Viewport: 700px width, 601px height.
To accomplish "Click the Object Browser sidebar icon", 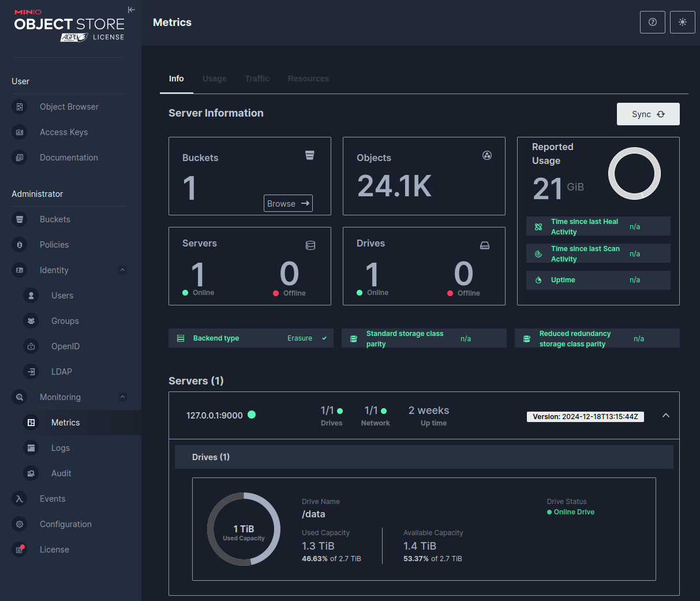I will pos(20,107).
